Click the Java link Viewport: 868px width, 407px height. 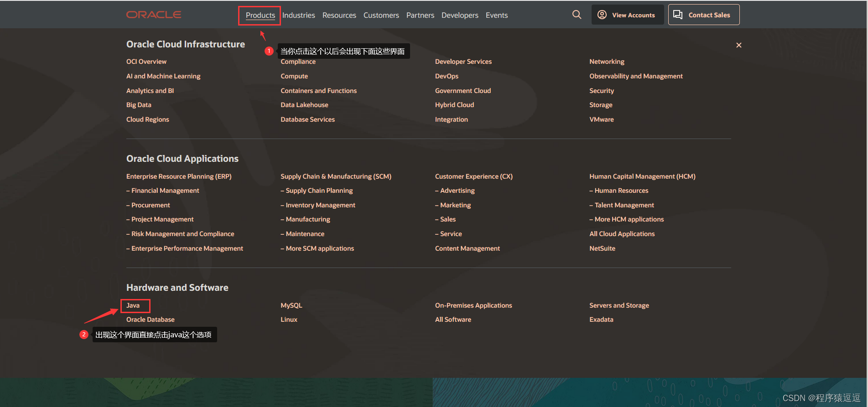[133, 305]
